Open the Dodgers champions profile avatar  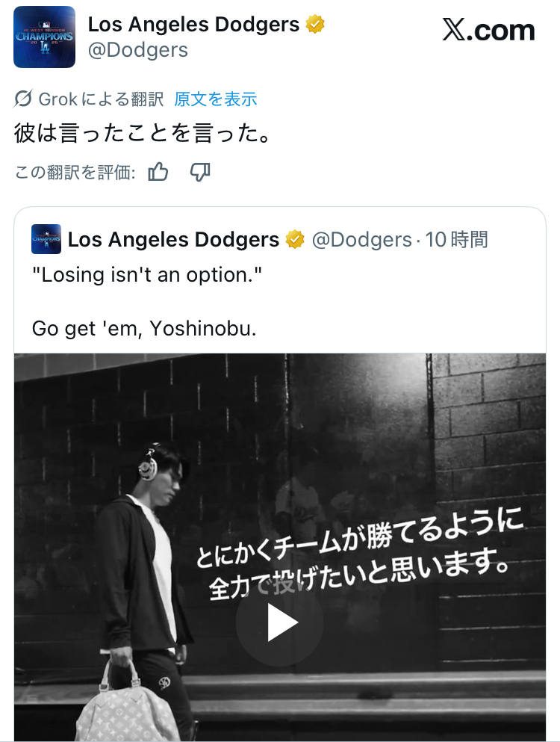tap(45, 37)
